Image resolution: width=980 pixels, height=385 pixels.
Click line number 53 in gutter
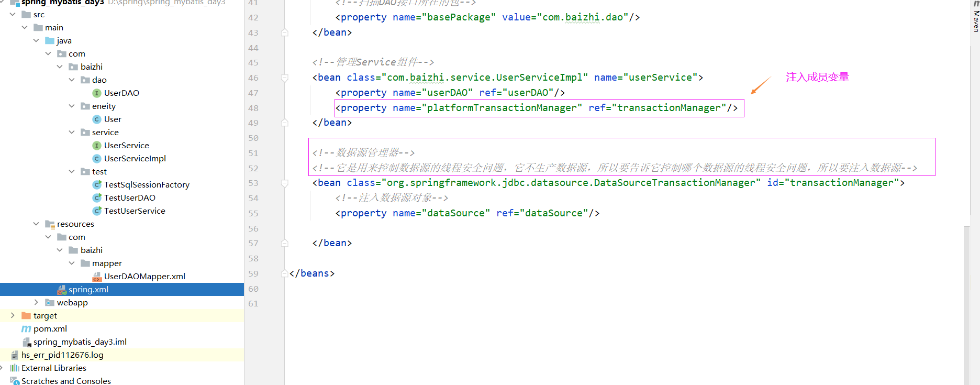253,183
